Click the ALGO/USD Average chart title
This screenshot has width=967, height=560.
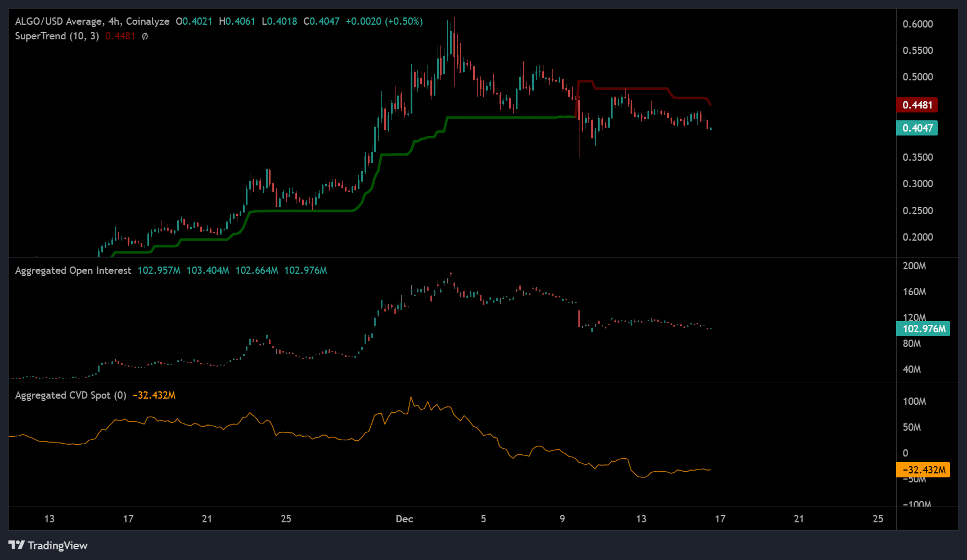(x=92, y=21)
